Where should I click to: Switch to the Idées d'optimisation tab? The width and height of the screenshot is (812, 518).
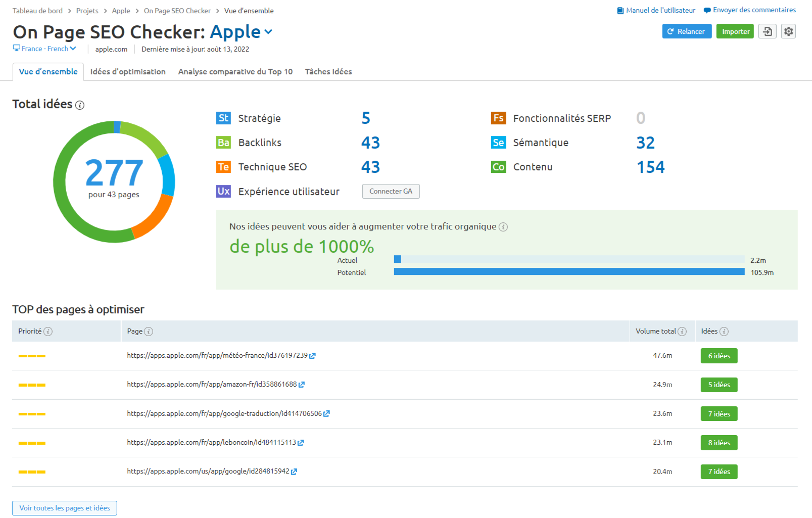tap(127, 71)
